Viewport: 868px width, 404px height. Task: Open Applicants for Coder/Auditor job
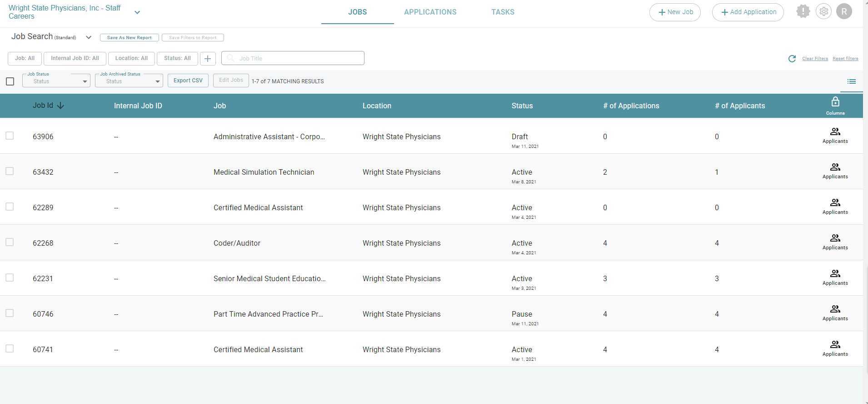click(835, 242)
